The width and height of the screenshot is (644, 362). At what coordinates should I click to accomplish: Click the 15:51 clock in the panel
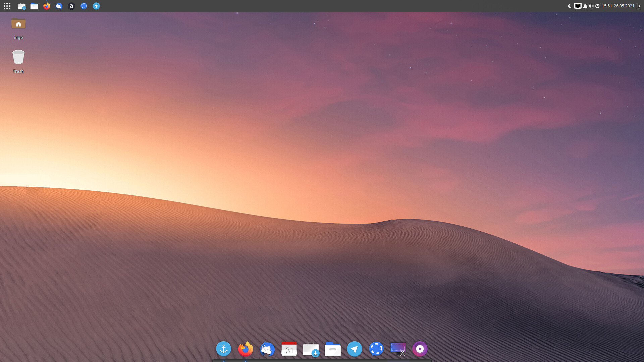(x=607, y=6)
